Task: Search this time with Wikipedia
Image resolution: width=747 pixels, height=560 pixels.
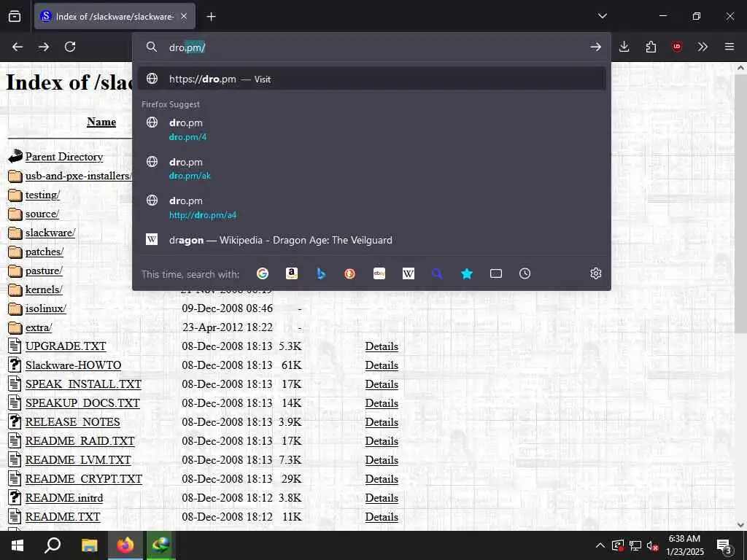Action: pyautogui.click(x=409, y=273)
